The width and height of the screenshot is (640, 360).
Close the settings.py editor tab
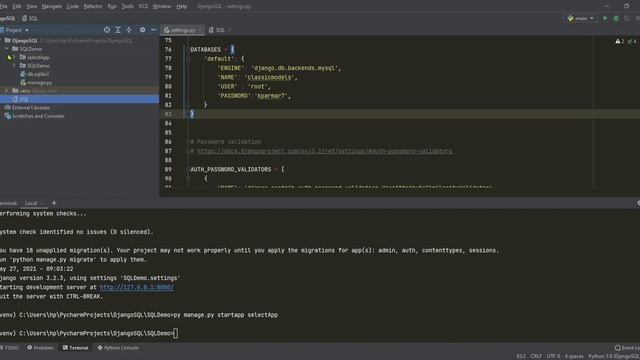(200, 30)
